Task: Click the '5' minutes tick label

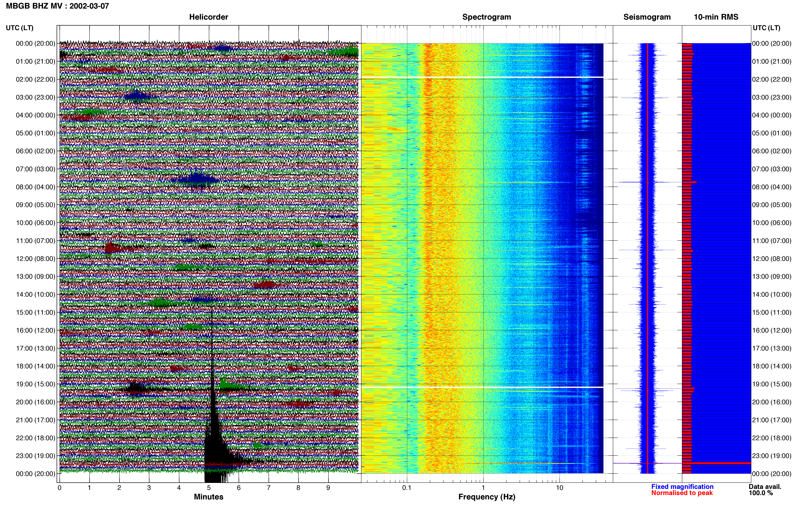Action: [209, 488]
